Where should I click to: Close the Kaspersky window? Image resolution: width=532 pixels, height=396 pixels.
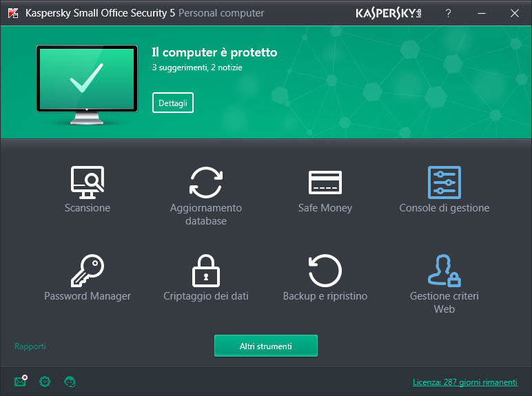point(515,13)
